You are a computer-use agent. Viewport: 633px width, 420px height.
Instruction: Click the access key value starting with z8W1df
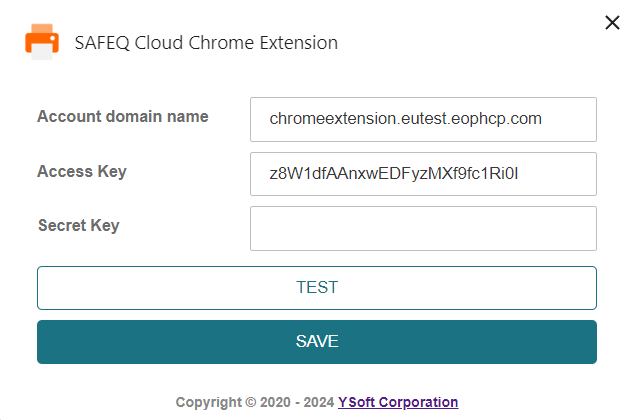(x=395, y=174)
